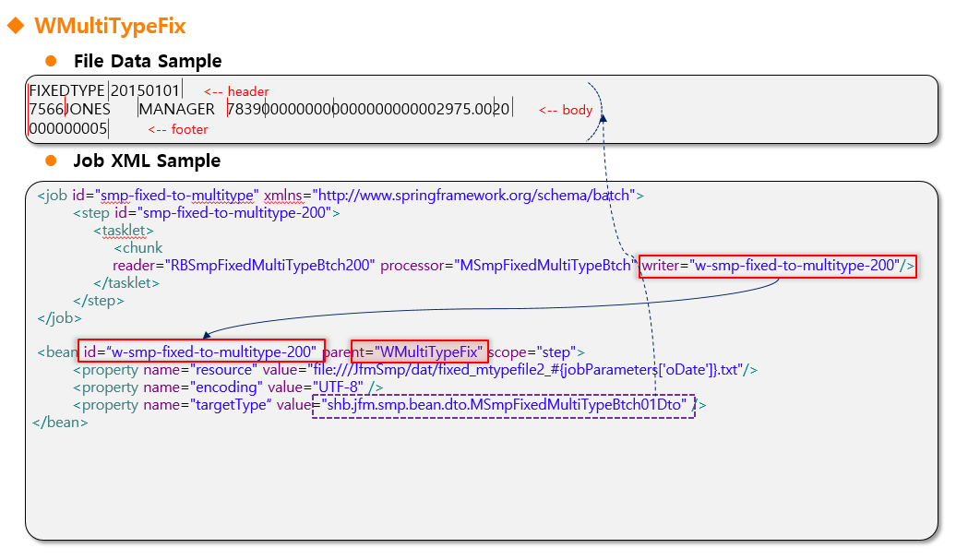Click the FIXEDTYPE header record text
The height and width of the screenshot is (560, 968).
pyautogui.click(x=66, y=91)
